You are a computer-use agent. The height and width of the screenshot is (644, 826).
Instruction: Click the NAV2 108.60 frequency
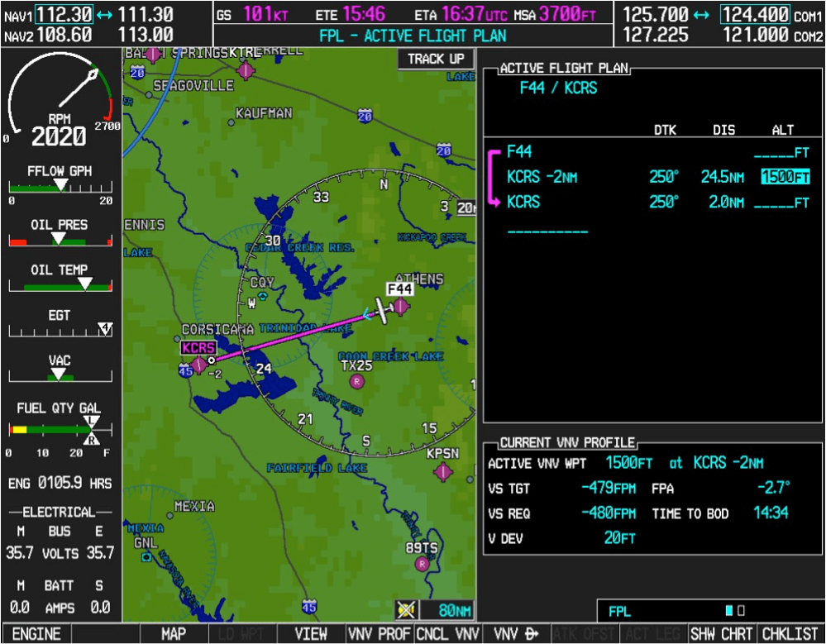click(64, 36)
